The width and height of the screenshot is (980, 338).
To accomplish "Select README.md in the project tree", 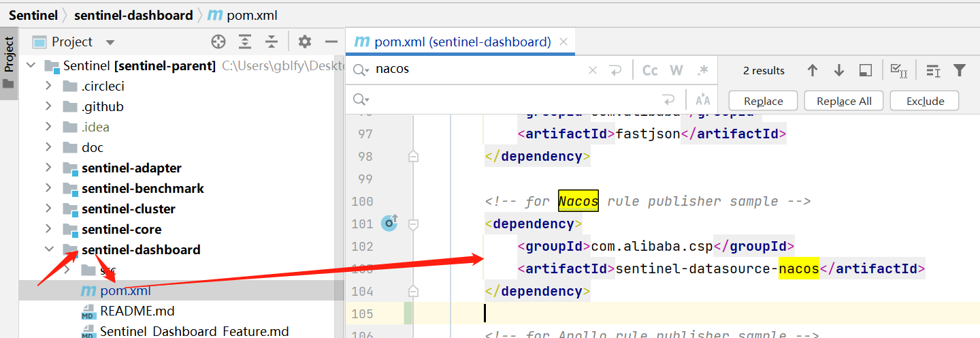I will coord(137,311).
